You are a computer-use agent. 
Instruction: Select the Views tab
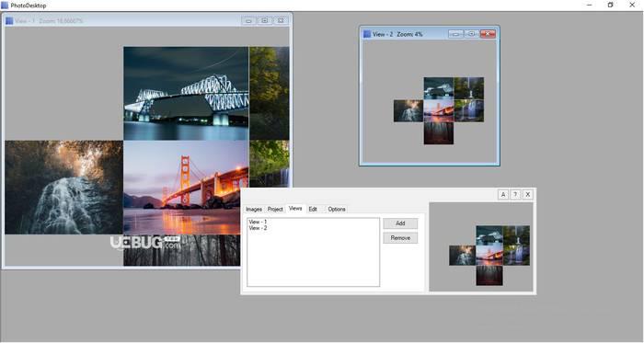(x=295, y=209)
